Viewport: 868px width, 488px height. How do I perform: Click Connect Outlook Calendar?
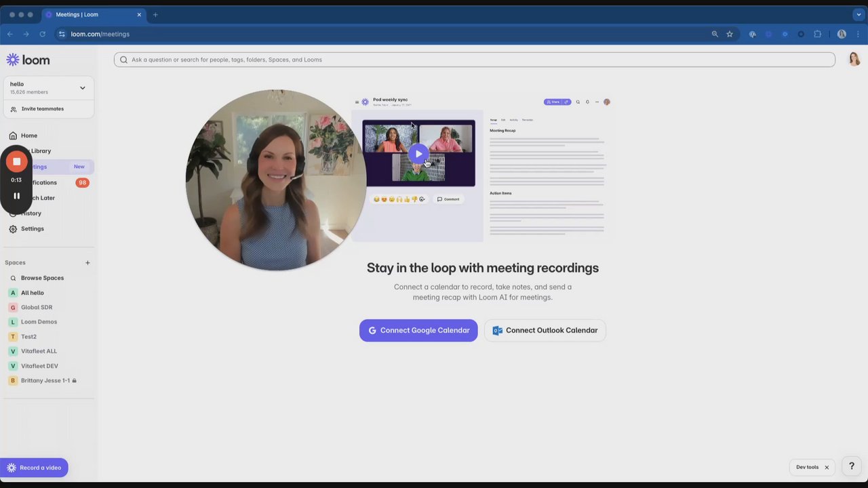(545, 331)
